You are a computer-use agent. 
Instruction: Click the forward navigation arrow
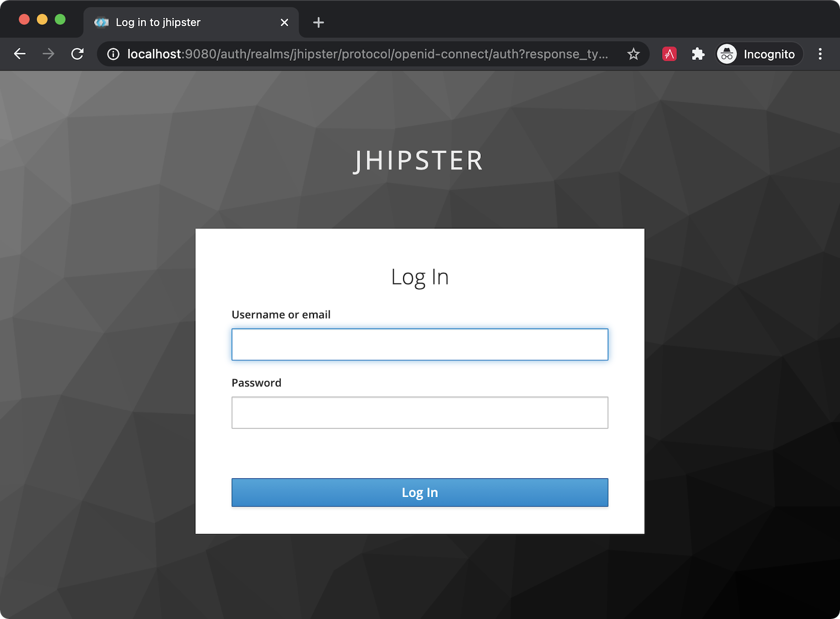[48, 54]
